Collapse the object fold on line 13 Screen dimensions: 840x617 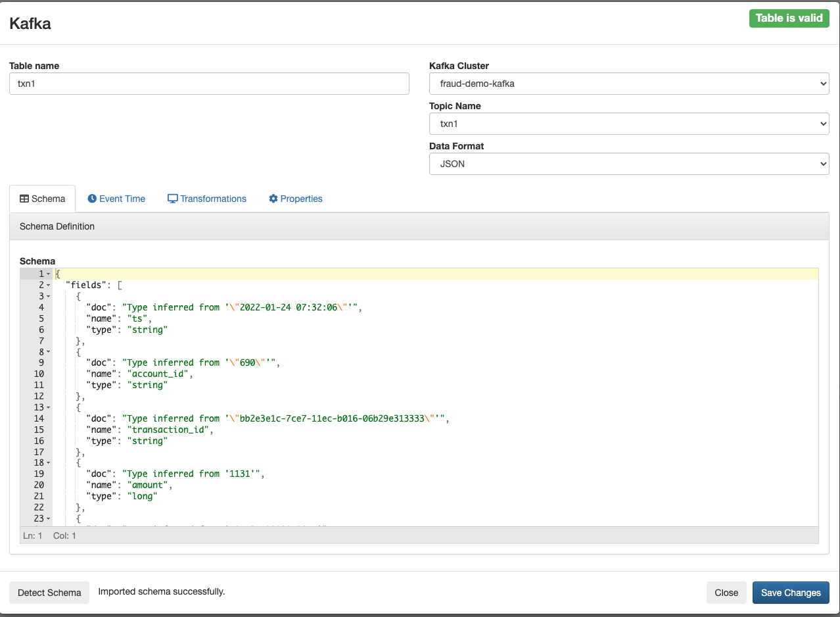[49, 407]
